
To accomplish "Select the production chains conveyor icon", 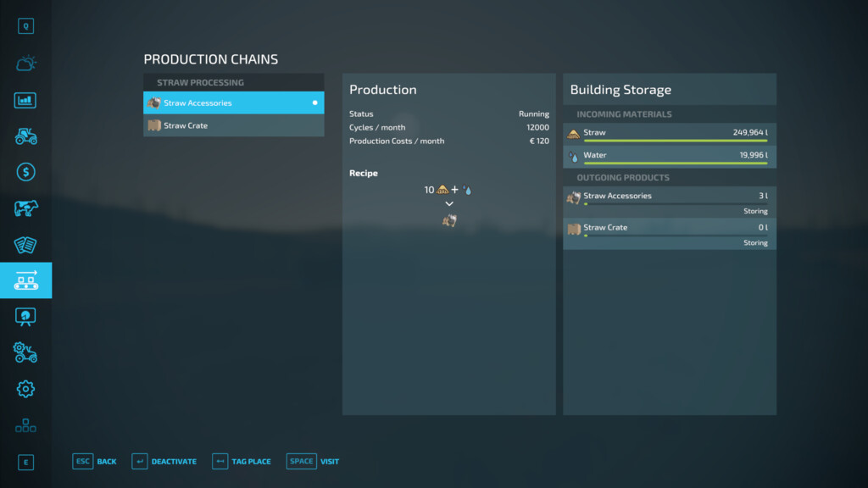I will click(25, 280).
